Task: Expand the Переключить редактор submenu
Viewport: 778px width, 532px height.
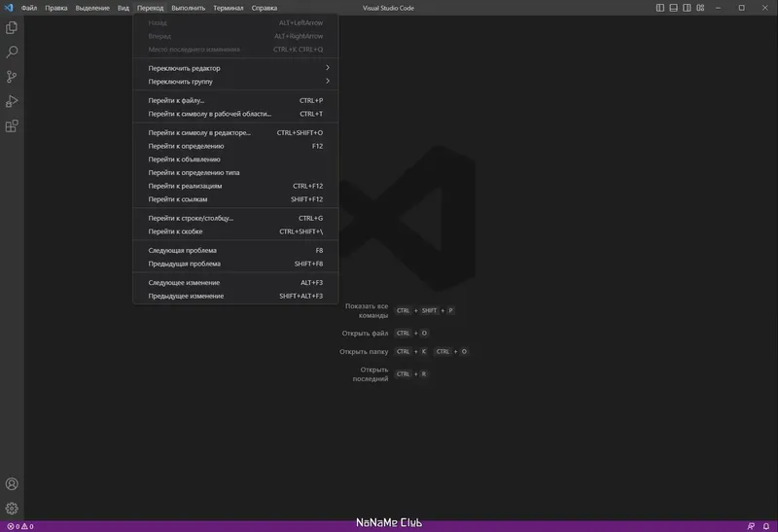Action: pyautogui.click(x=235, y=68)
